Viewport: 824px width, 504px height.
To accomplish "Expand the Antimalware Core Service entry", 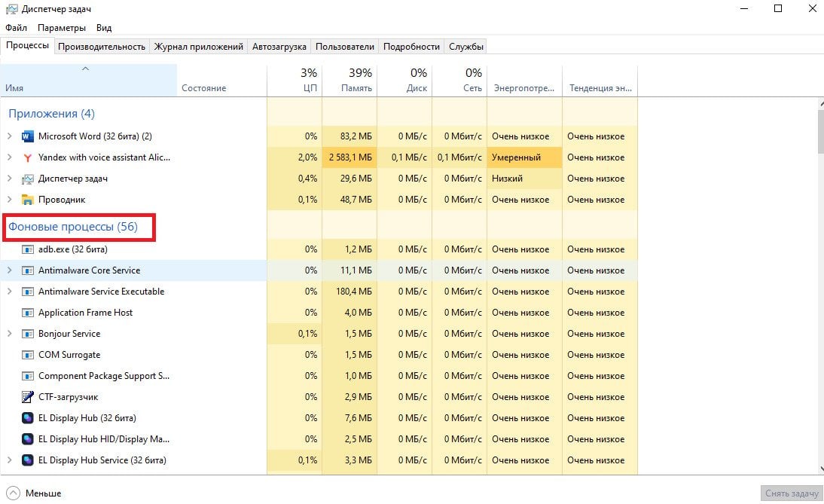I will click(10, 270).
